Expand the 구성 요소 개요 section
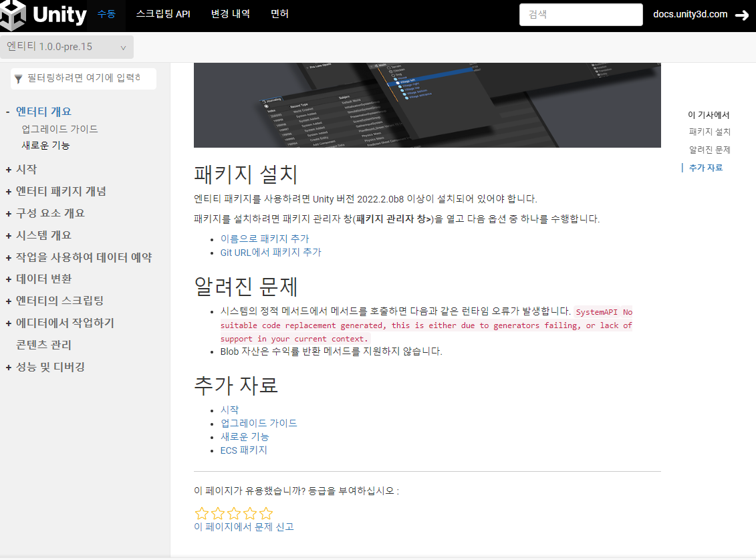 coord(8,213)
